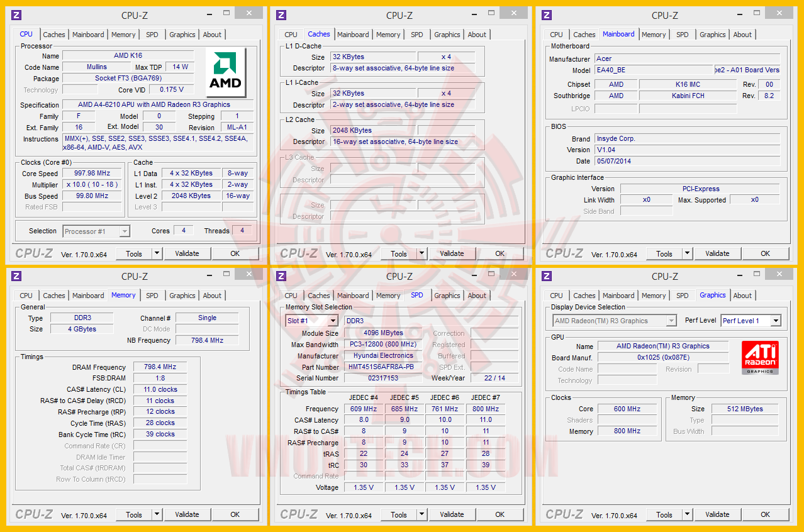Click the Max Bandwidth PC3-12800 (800 MHz)
The width and height of the screenshot is (804, 532).
pyautogui.click(x=384, y=344)
